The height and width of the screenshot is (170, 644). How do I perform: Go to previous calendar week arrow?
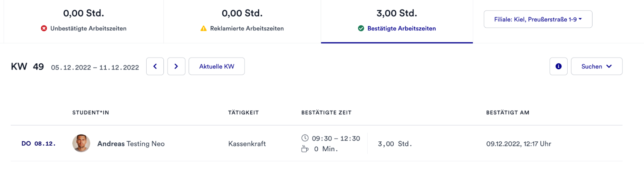pos(155,66)
